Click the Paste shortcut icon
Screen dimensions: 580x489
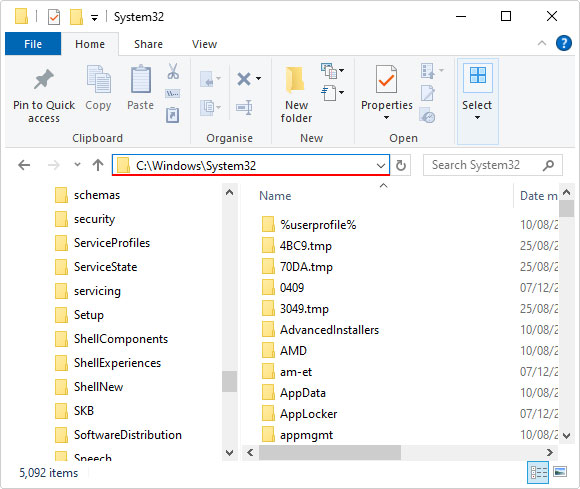(173, 115)
